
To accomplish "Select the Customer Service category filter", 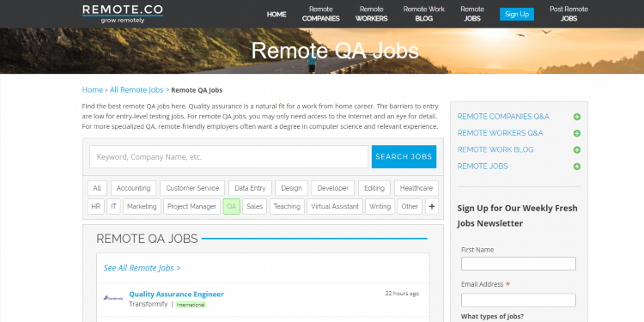I will pos(192,188).
